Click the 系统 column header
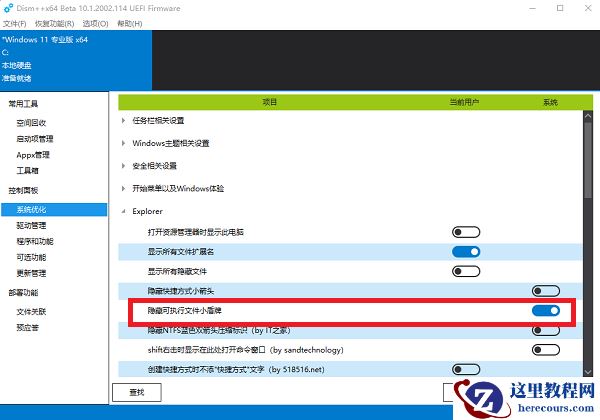Viewport: 600px width, 420px height. click(x=550, y=102)
